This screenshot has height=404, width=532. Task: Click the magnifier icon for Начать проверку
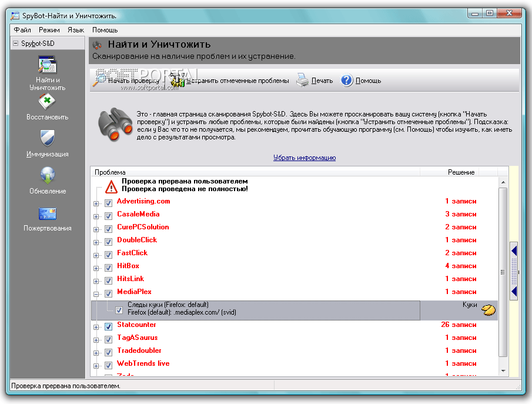(99, 81)
